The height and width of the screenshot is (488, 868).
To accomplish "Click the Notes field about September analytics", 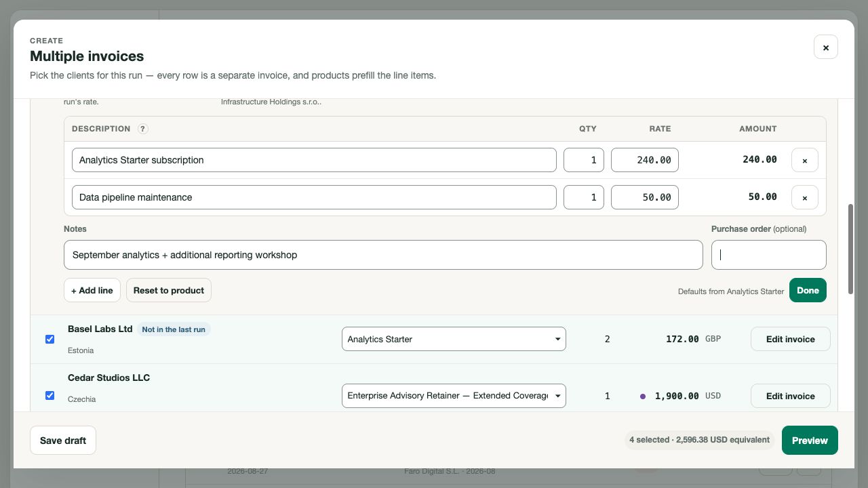I will pyautogui.click(x=383, y=255).
